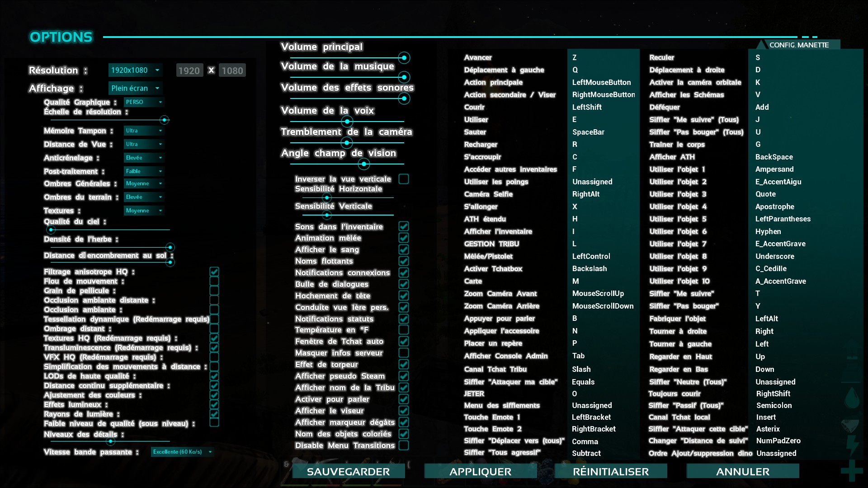Click the resolution height field 1080
Viewport: 868px width, 488px height.
point(232,70)
